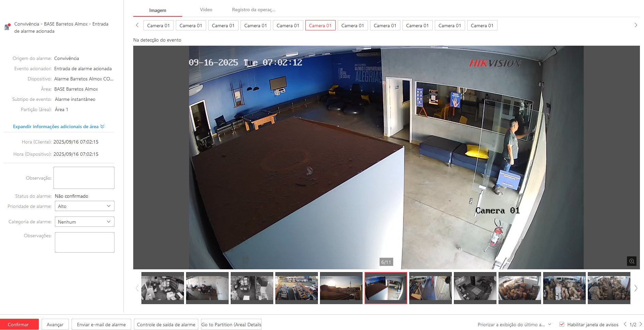Click the zoom magnifier icon on image
The width and height of the screenshot is (644, 330).
(631, 261)
